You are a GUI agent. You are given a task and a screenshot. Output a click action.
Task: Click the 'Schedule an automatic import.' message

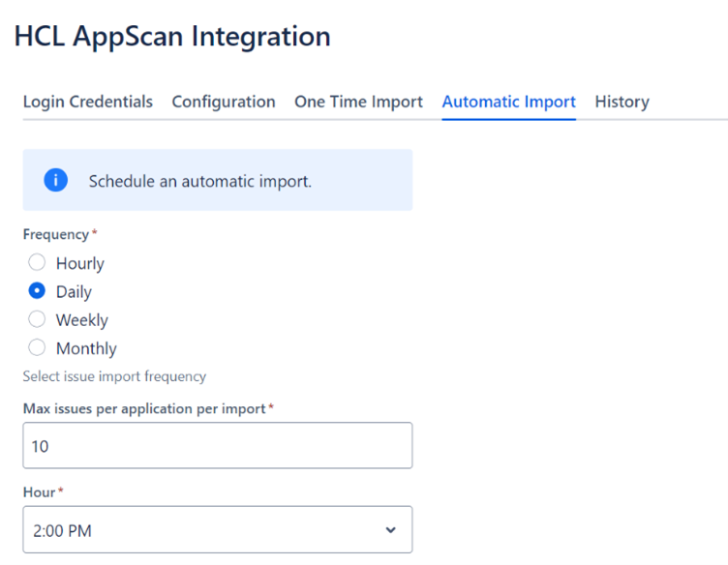[x=200, y=181]
